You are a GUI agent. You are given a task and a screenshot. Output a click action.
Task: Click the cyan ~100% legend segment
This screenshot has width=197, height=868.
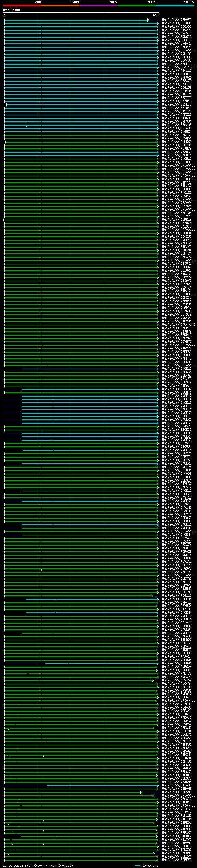click(175, 6)
